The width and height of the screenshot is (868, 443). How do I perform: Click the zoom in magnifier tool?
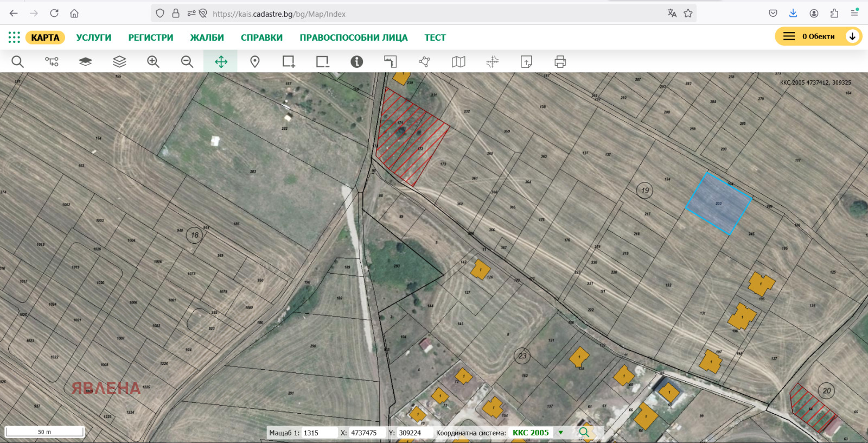(153, 62)
